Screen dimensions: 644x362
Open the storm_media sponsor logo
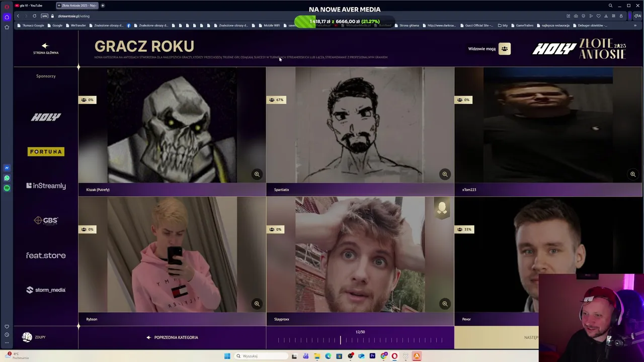46,290
